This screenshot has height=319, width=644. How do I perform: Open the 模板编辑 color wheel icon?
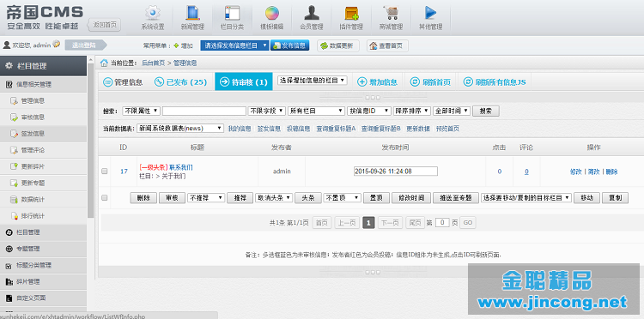coord(272,13)
